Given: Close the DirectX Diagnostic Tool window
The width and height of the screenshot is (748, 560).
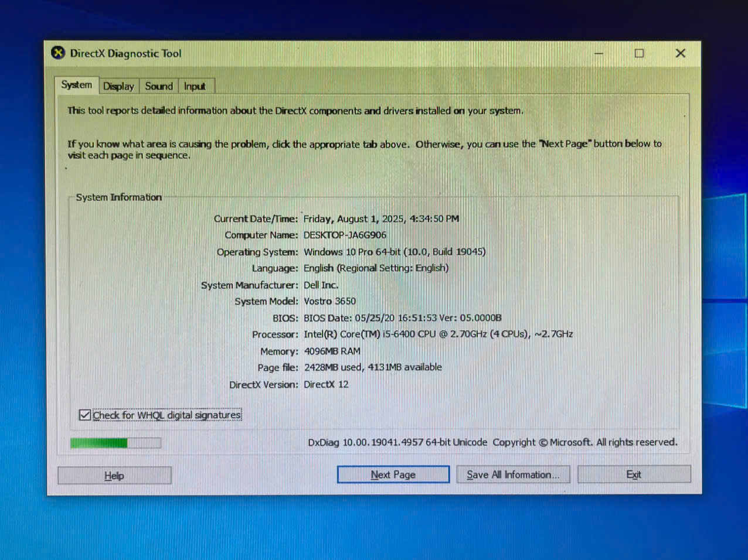Looking at the screenshot, I should tap(680, 53).
